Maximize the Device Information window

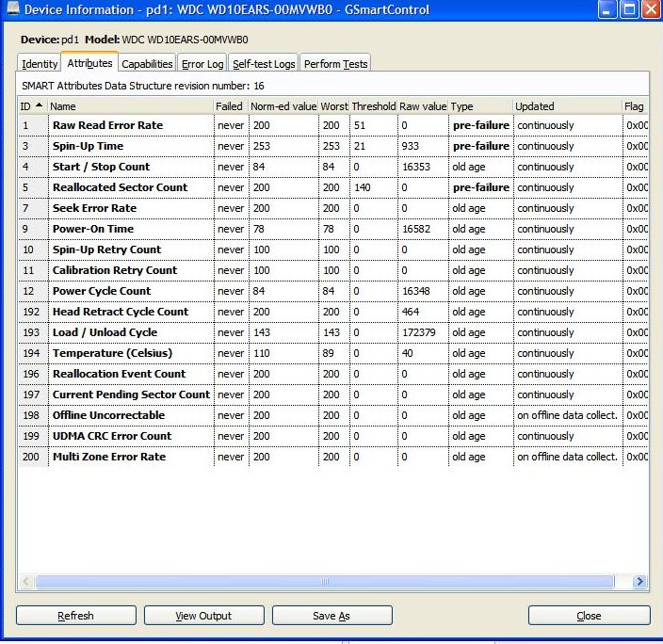(x=629, y=9)
